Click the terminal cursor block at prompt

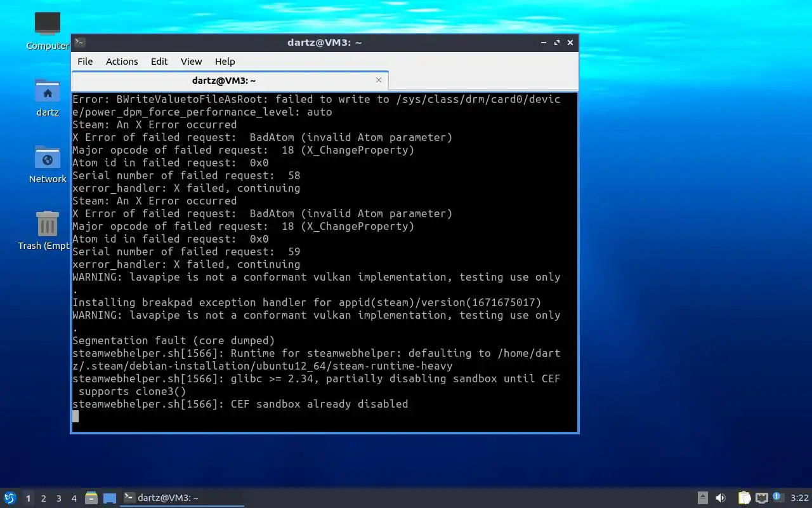(75, 417)
